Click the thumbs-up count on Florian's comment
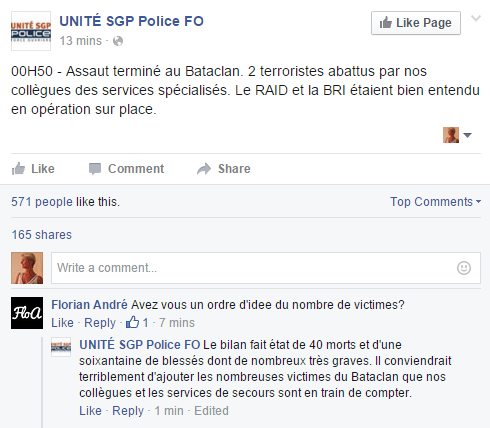The height and width of the screenshot is (428, 490). 137,323
